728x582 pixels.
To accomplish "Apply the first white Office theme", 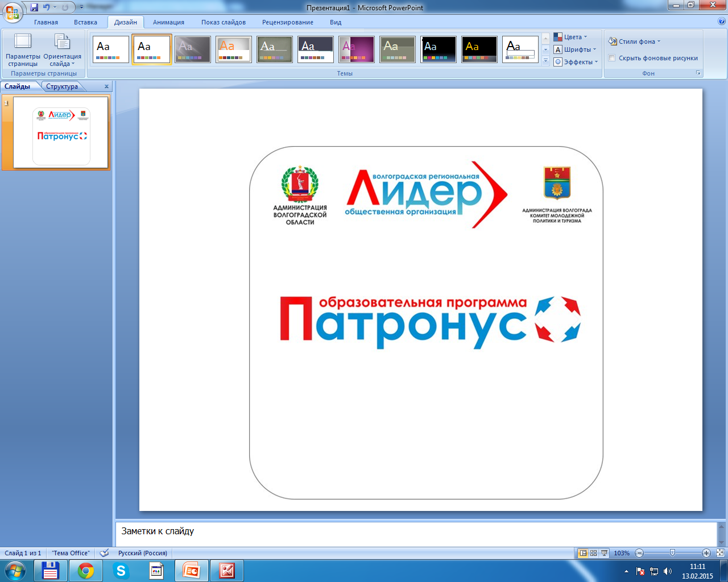I will (111, 49).
